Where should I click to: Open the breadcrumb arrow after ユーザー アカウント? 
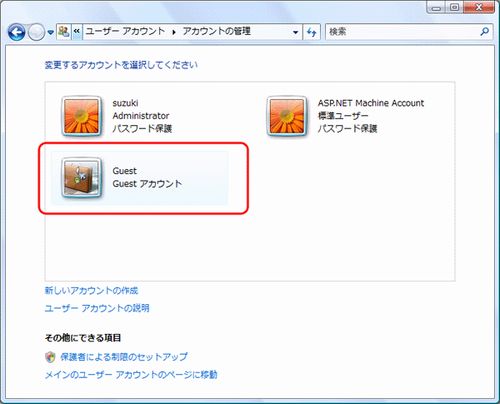click(x=174, y=32)
